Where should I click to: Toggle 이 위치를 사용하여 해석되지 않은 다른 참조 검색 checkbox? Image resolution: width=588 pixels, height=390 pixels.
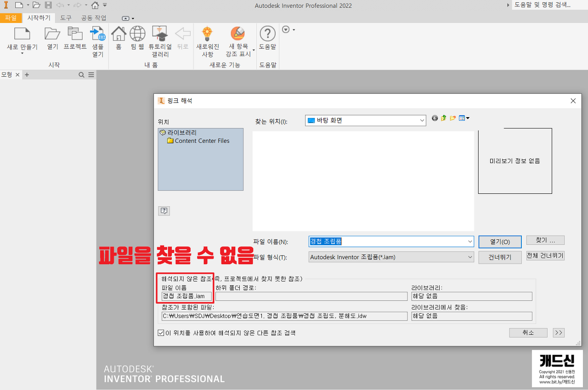161,333
